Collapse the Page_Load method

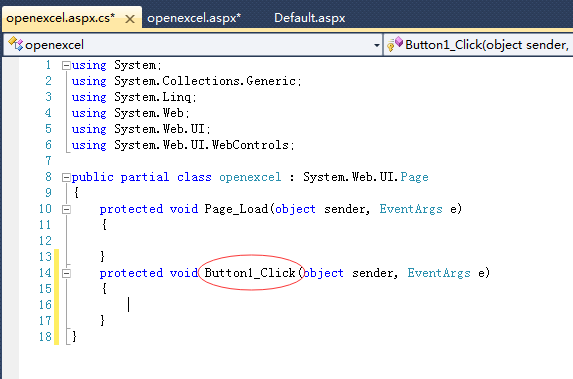tap(66, 209)
